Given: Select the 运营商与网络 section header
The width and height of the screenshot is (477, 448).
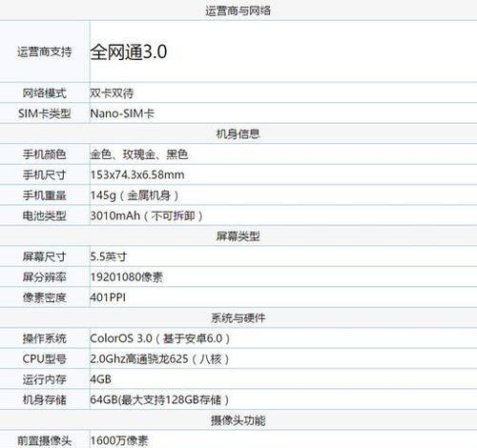Looking at the screenshot, I should click(x=238, y=10).
